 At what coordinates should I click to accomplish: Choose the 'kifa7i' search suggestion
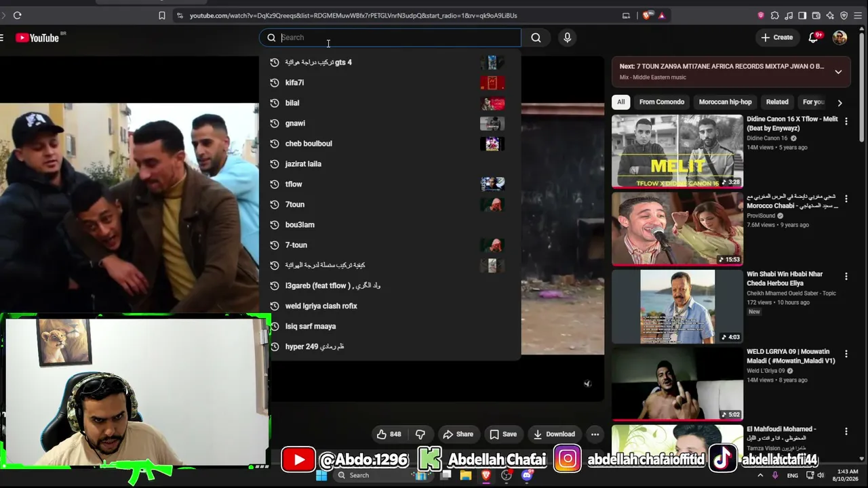click(391, 83)
